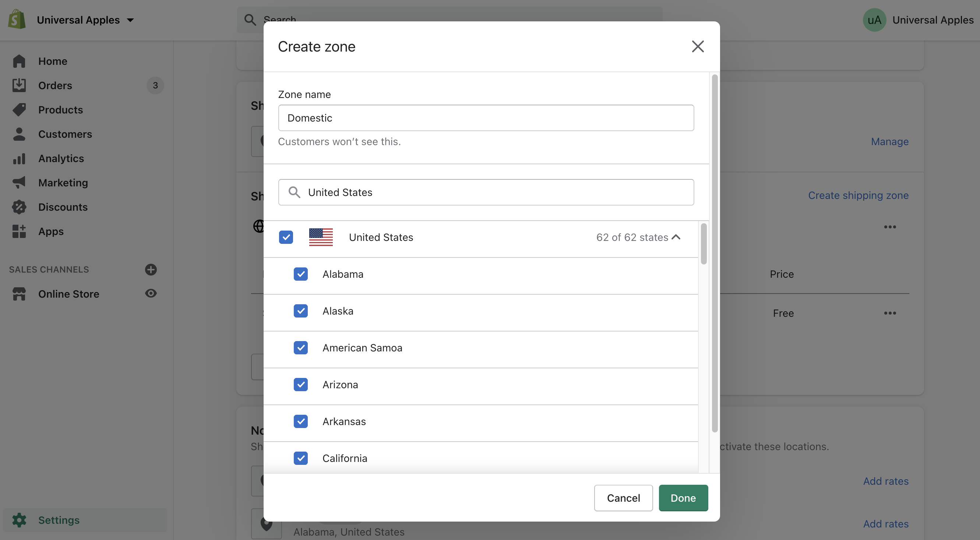980x540 pixels.
Task: Uncheck the Alabama checkbox
Action: click(300, 274)
